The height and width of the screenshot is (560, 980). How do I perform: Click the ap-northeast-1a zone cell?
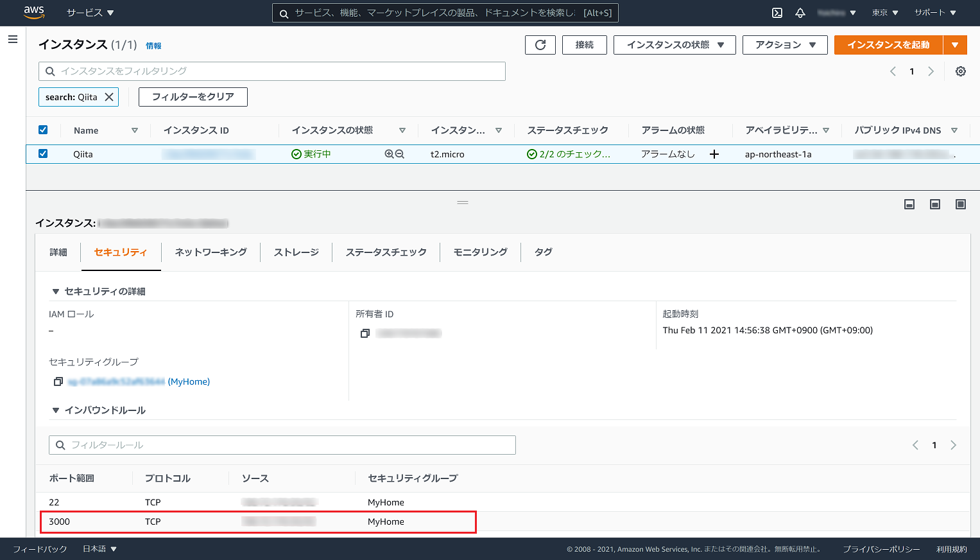tap(778, 154)
